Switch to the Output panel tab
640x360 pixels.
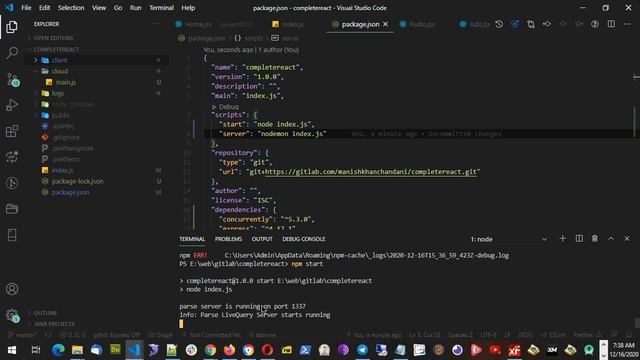coord(262,239)
